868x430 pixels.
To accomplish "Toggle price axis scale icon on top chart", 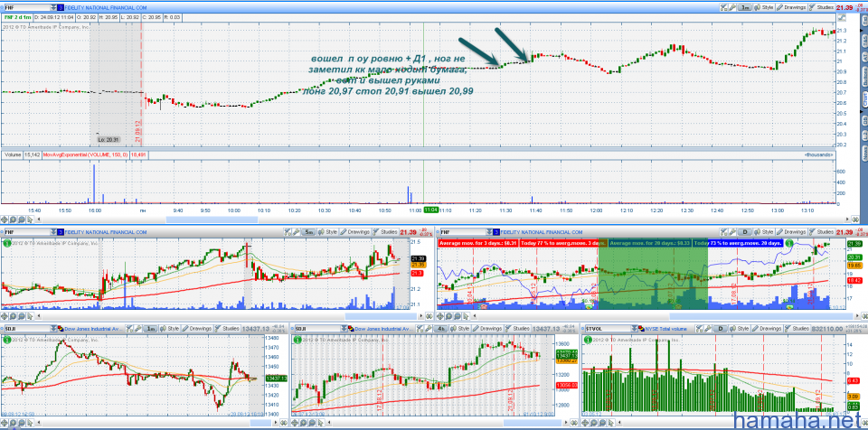I will pos(842,17).
